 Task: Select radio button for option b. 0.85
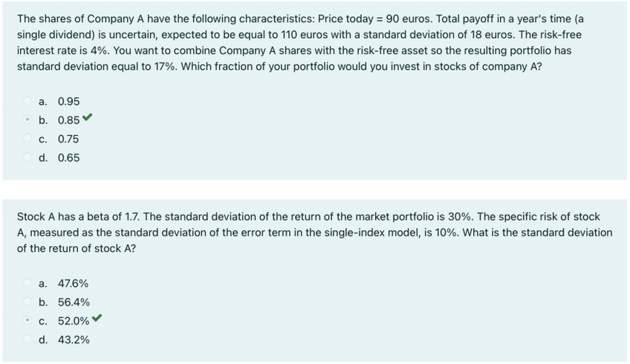[28, 120]
